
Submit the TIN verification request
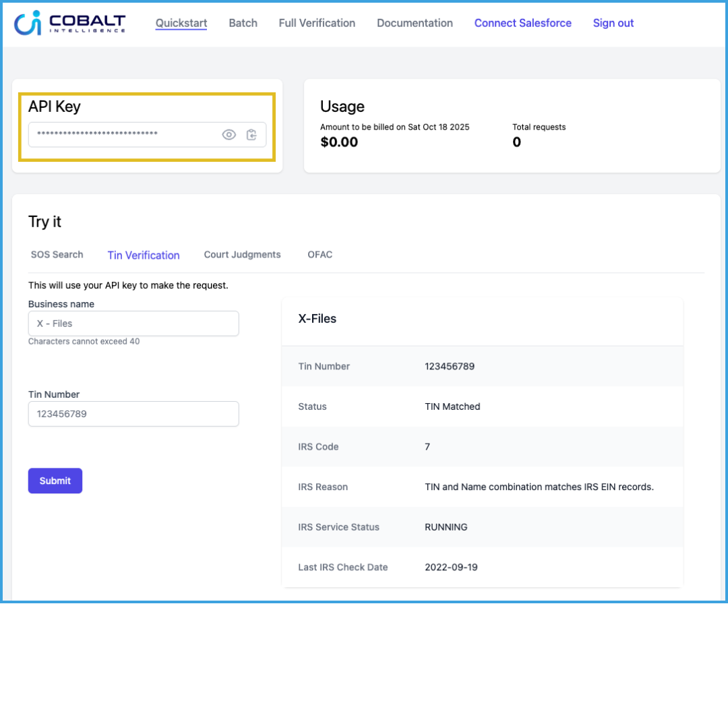55,481
